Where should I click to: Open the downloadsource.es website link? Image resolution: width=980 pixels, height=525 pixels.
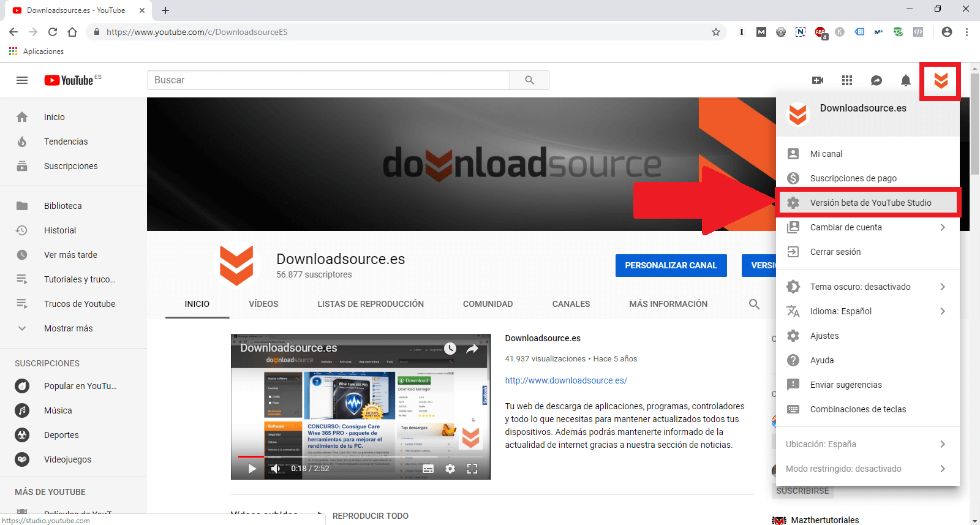[x=566, y=380]
